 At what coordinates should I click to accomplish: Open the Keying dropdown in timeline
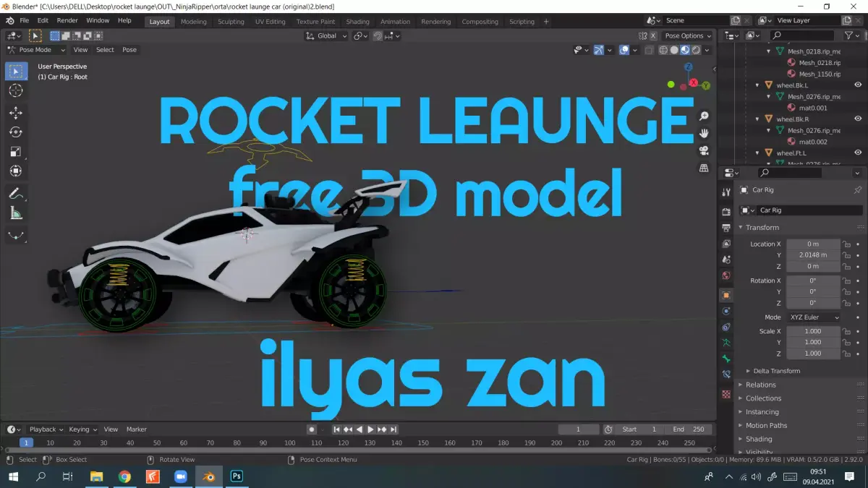(x=82, y=429)
